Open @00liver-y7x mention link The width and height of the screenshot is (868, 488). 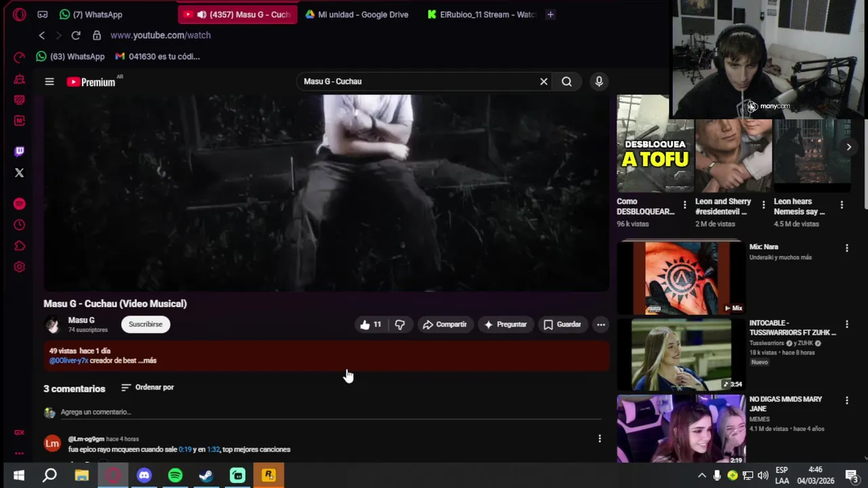68,361
